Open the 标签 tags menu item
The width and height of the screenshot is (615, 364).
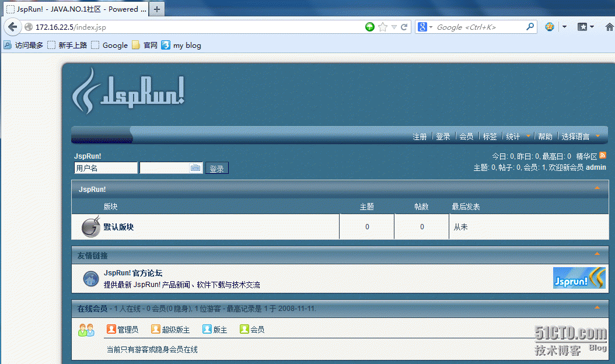pyautogui.click(x=490, y=136)
